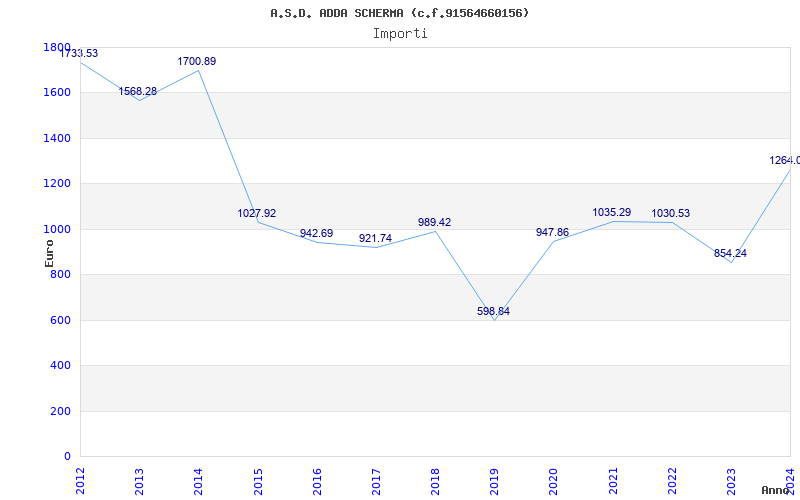Image resolution: width=800 pixels, height=500 pixels.
Task: Click the 2014 x-axis label
Action: [198, 481]
